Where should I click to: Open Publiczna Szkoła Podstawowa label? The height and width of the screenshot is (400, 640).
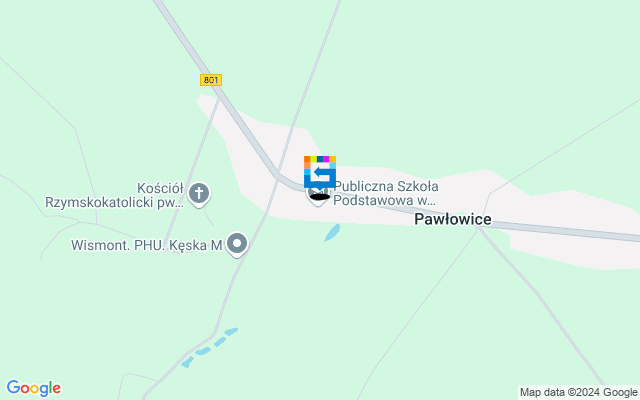[x=386, y=193]
